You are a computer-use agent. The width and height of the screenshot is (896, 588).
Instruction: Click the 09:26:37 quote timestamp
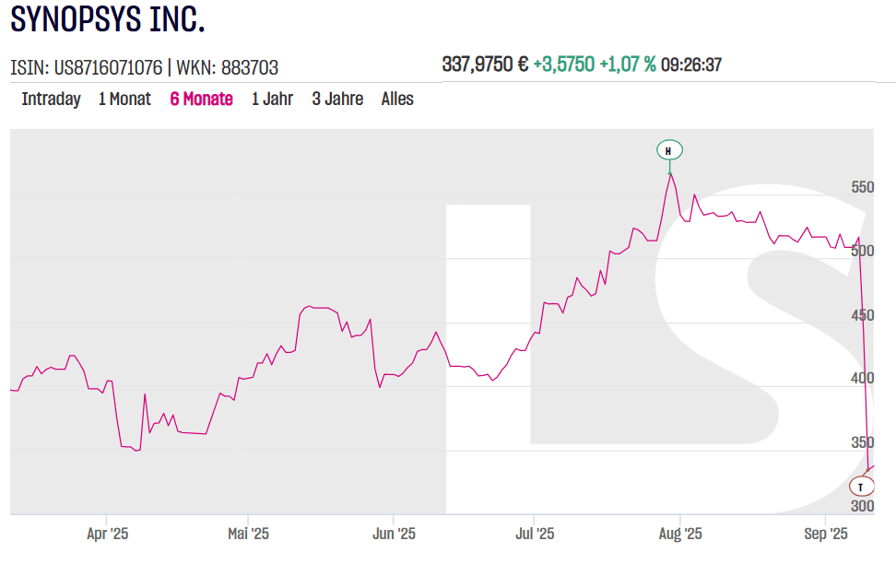point(691,65)
